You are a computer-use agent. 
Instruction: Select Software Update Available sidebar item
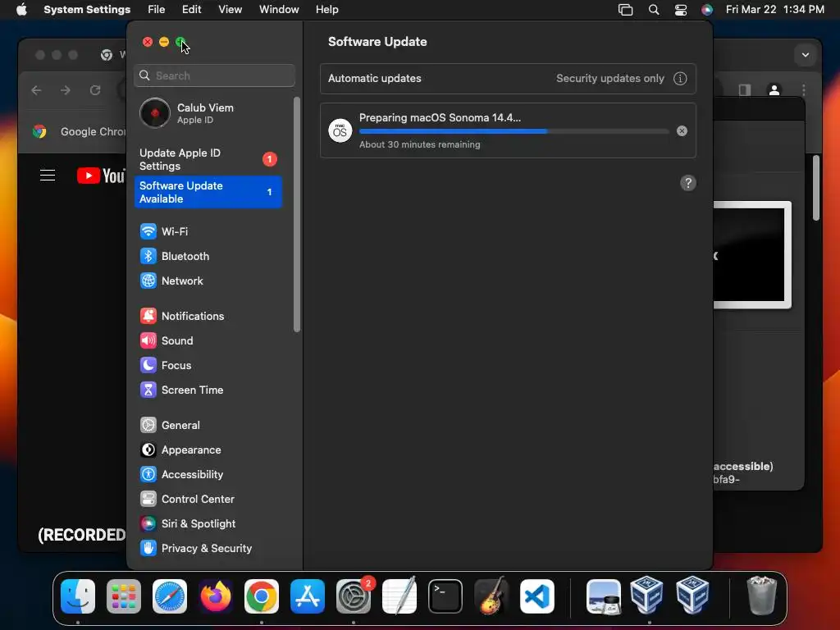tap(208, 192)
